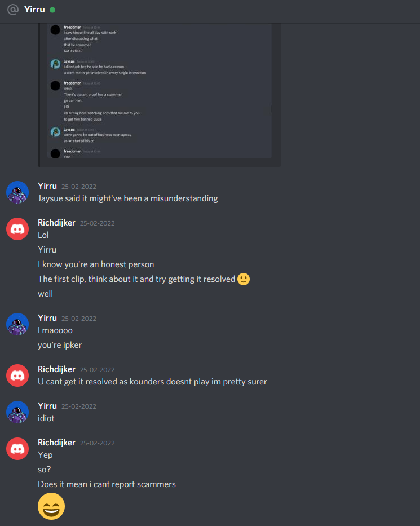Click Richdijker's avatar beside 'U cant get it resolved'
The height and width of the screenshot is (526, 420).
click(17, 375)
